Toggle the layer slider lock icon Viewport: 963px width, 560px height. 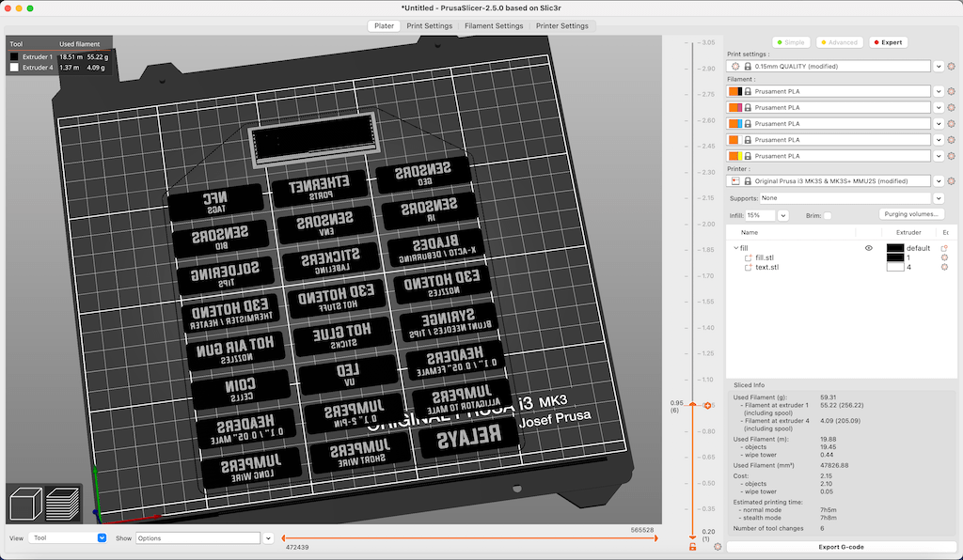[692, 547]
